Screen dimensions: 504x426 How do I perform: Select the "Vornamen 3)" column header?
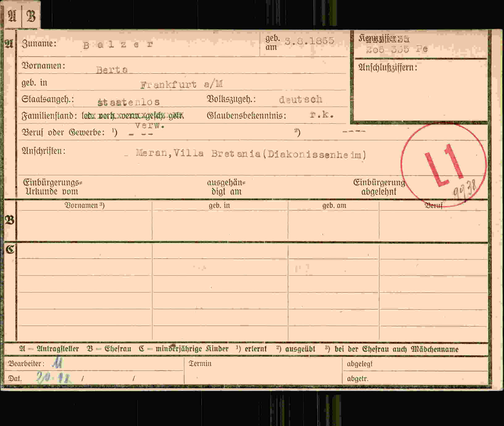coord(84,205)
